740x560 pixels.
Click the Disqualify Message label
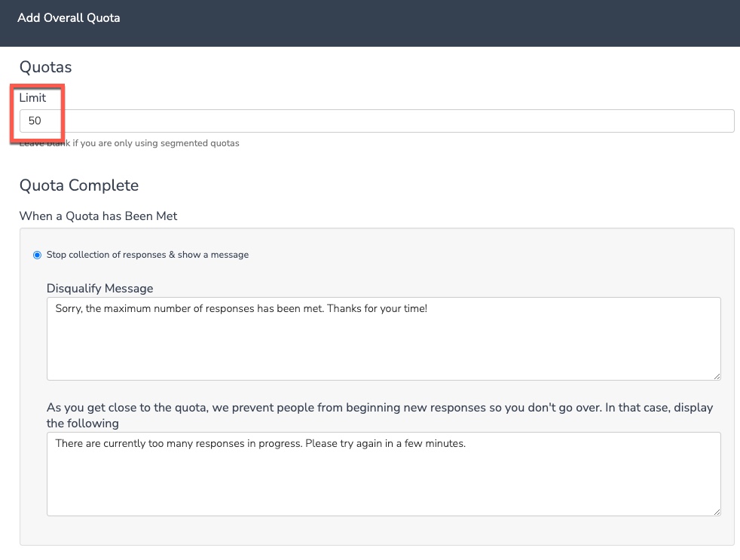[99, 288]
